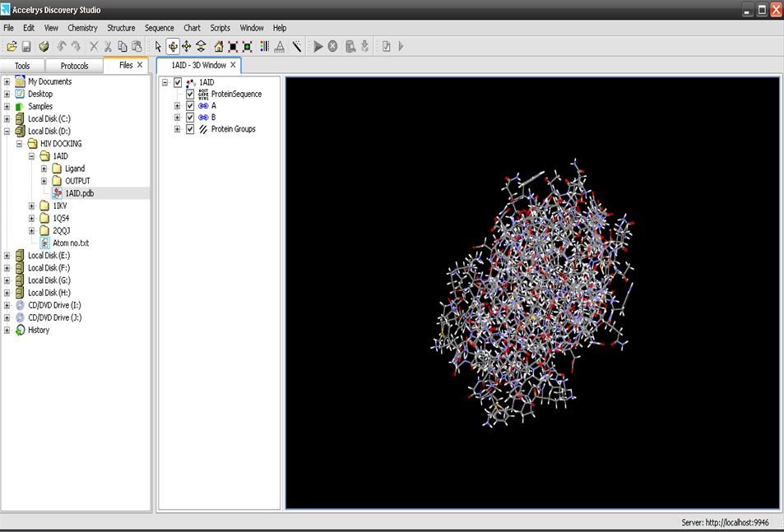Run the protocol with the Play icon
784x532 pixels.
pos(318,46)
